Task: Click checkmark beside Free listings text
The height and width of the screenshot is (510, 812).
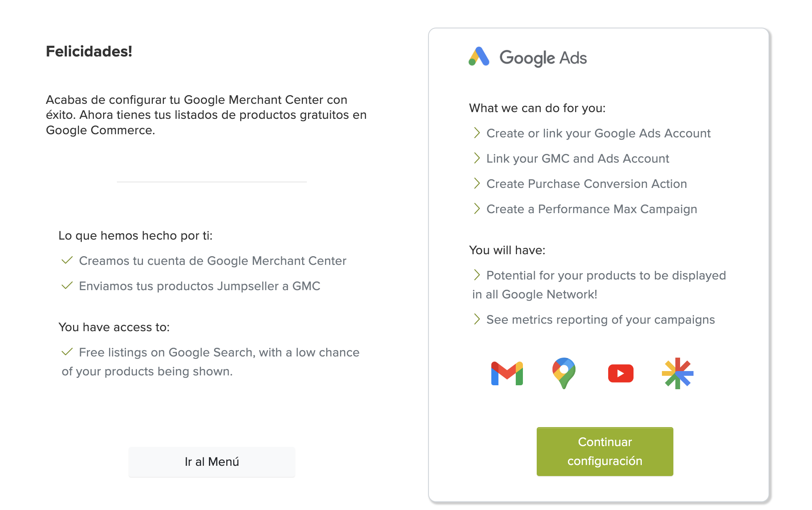Action: (67, 352)
